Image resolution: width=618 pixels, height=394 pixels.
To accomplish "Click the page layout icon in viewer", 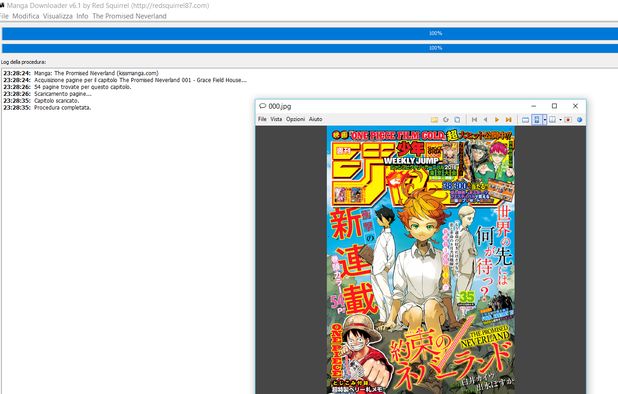I will [553, 119].
